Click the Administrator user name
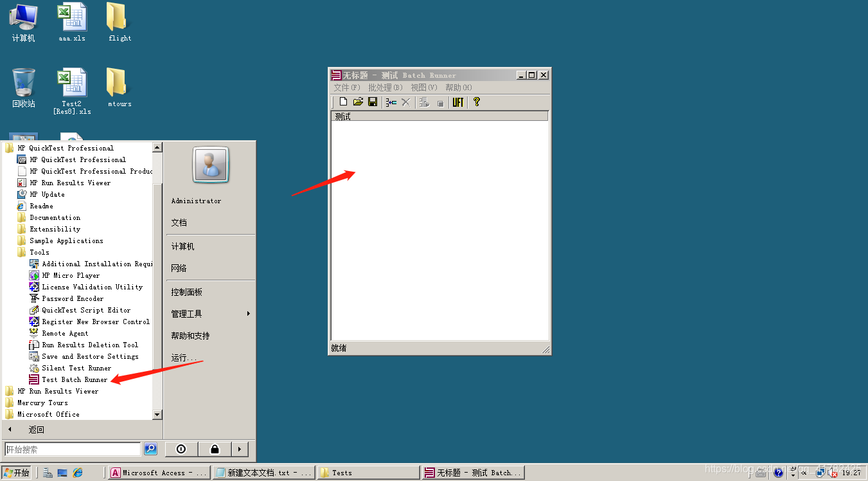Image resolution: width=868 pixels, height=481 pixels. [x=196, y=201]
